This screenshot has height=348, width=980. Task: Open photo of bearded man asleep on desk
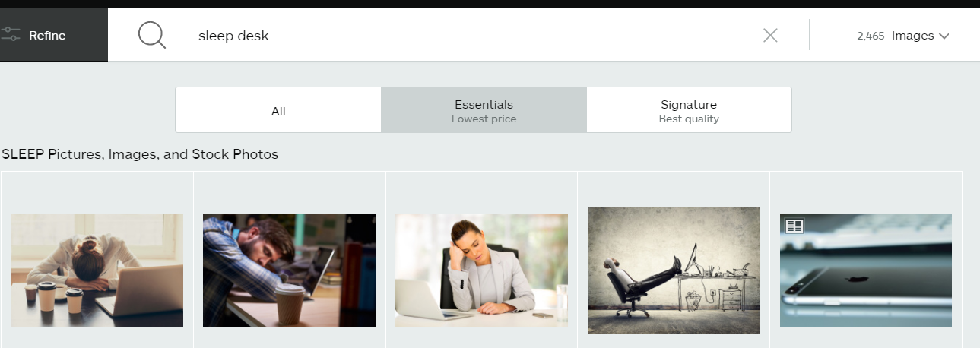pos(289,270)
